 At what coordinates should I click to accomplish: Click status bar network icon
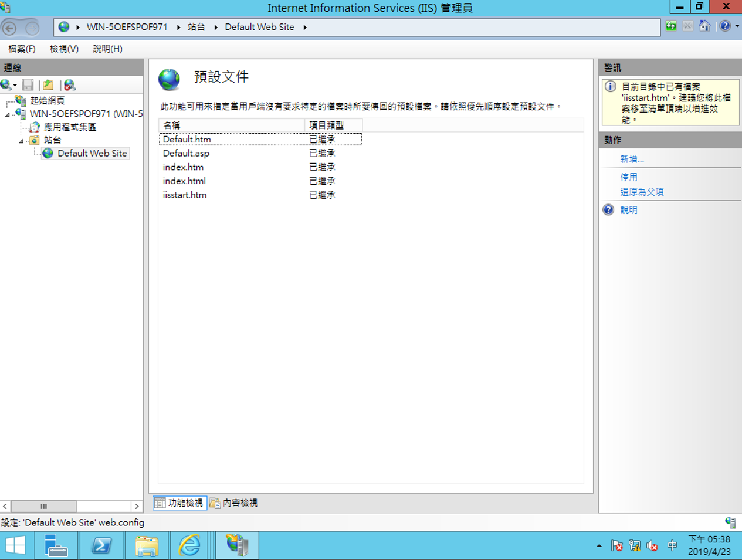point(730,522)
